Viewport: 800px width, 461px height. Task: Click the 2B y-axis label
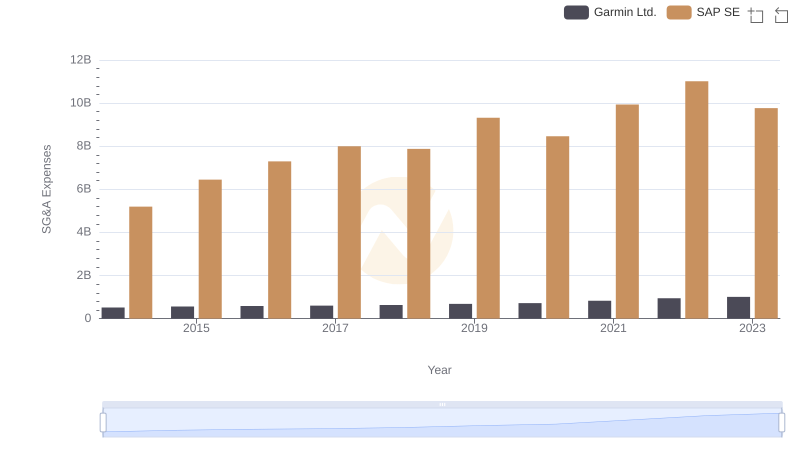click(84, 275)
